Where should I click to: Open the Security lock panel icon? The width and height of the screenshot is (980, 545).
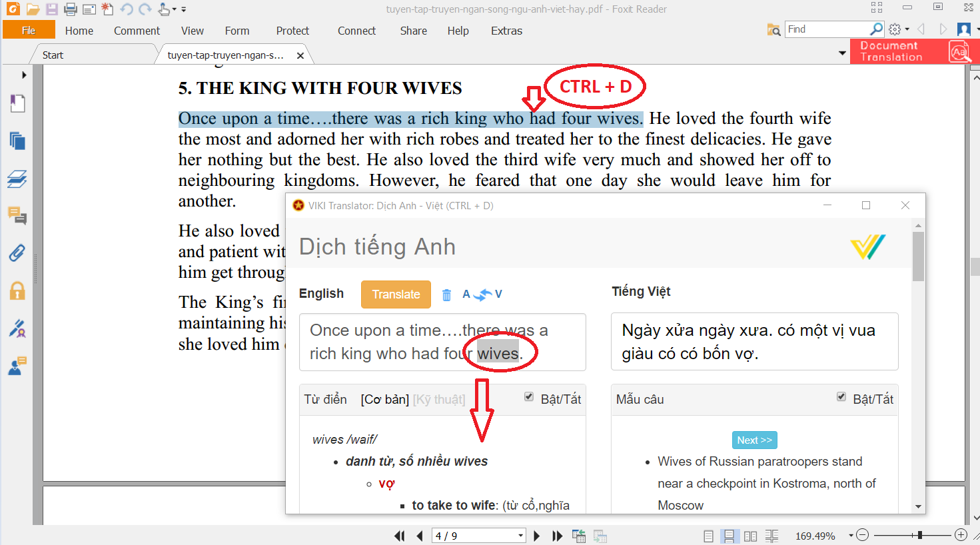17,290
